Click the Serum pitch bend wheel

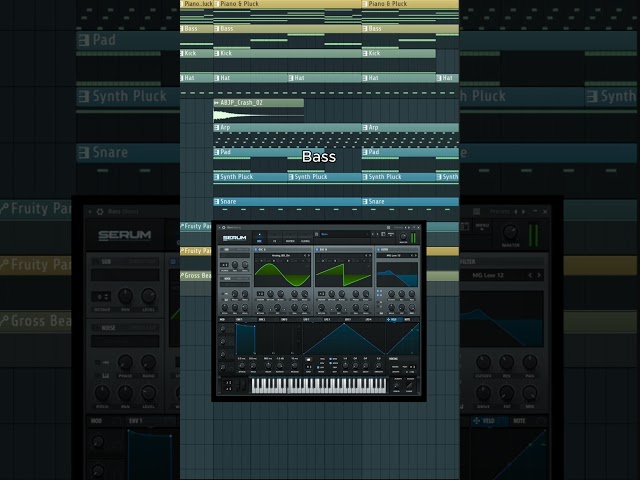coord(240,386)
